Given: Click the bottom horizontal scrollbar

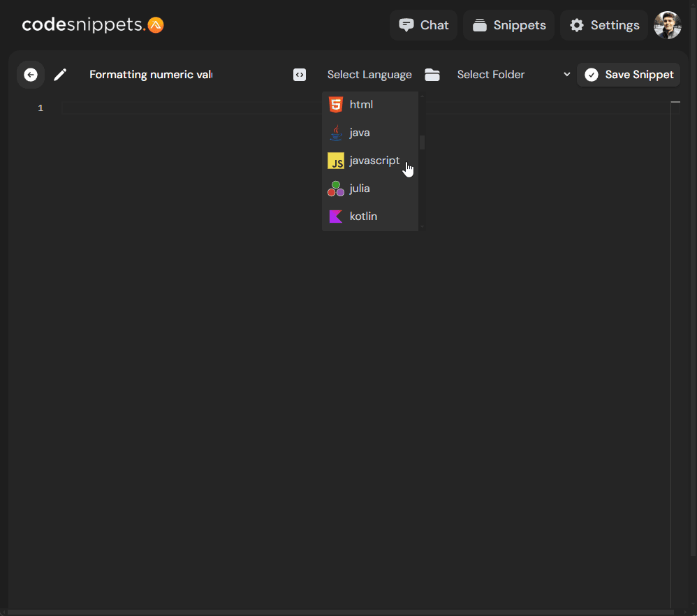Looking at the screenshot, I should click(x=341, y=613).
